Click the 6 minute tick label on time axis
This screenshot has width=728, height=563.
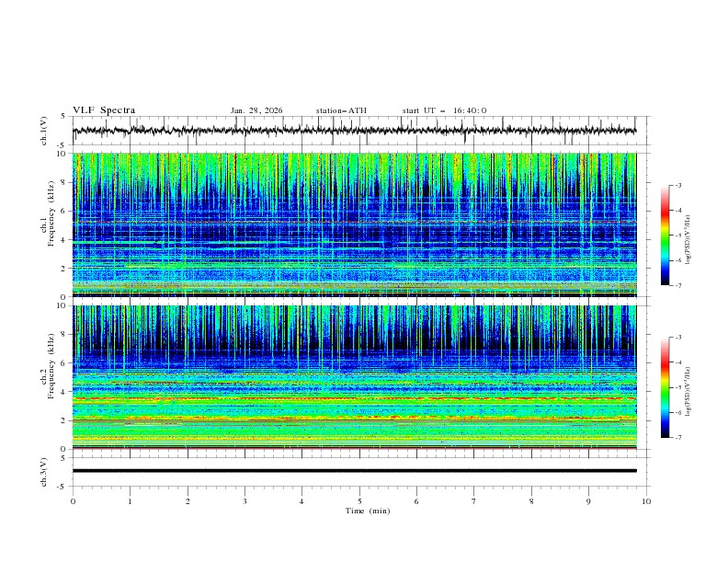416,501
